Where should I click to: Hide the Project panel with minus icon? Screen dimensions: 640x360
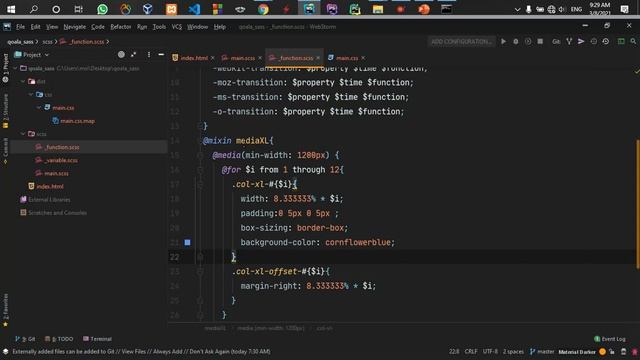coord(161,54)
